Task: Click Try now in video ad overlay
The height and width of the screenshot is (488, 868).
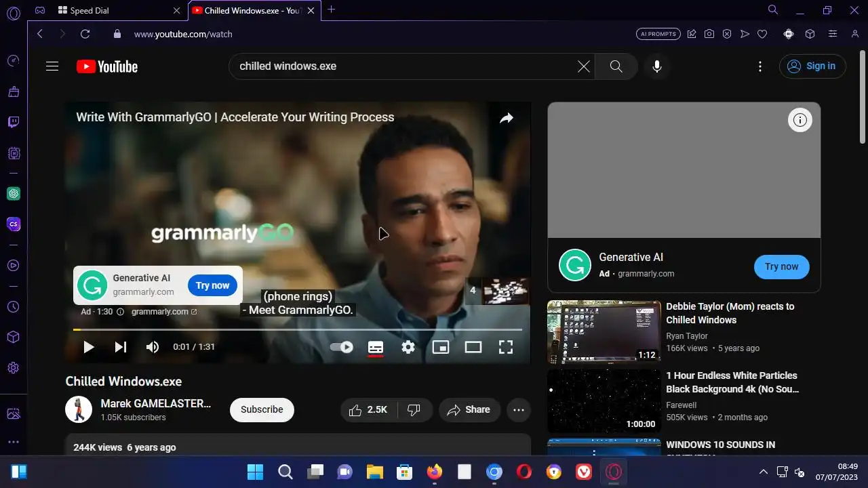Action: 212,285
